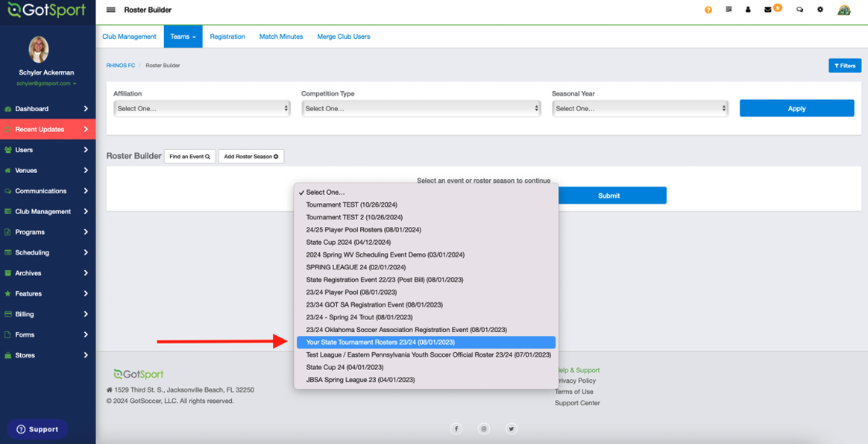Open the Teams tab dropdown

(183, 37)
